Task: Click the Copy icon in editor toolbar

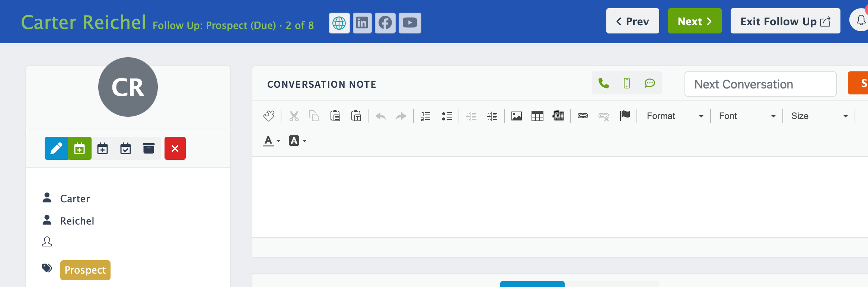Action: coord(314,116)
